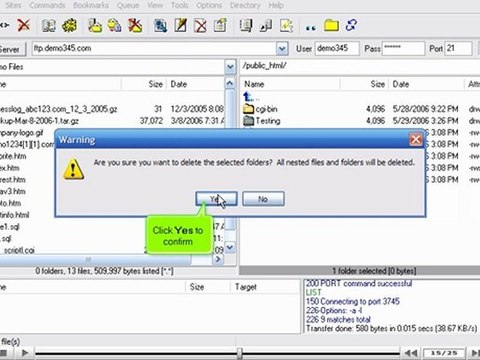The height and width of the screenshot is (360, 480).
Task: Click local list scroll up arrow
Action: [x=230, y=83]
